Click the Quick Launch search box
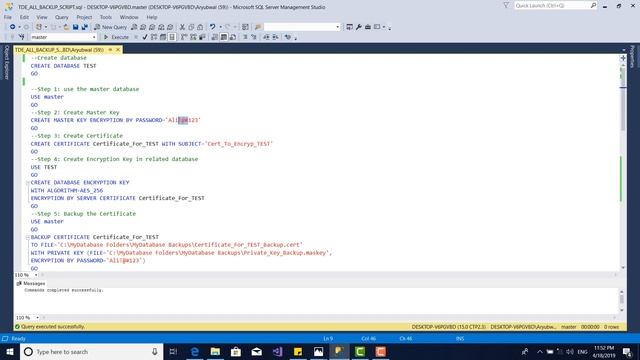Screen dimensions: 640x360 click(x=555, y=5)
